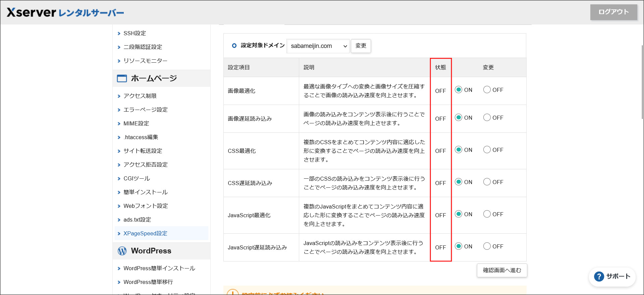Select OFF for JavaScript遅延読み込み
This screenshot has height=295, width=644.
tap(487, 246)
